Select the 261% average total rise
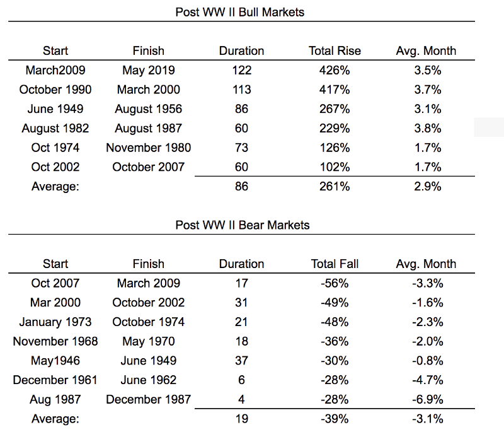The height and width of the screenshot is (444, 504). tap(335, 187)
